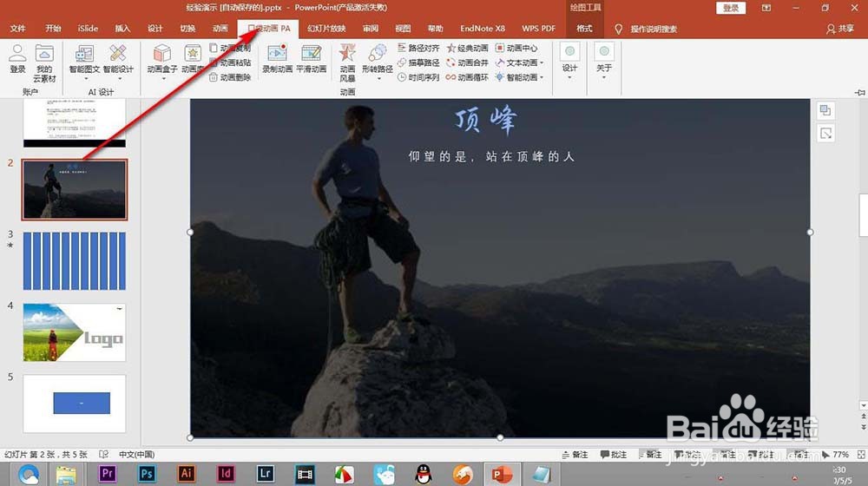Click the 77% zoom level
Viewport: 868px width, 486px height.
(840, 455)
